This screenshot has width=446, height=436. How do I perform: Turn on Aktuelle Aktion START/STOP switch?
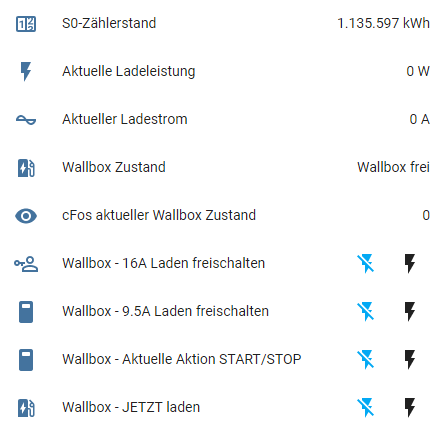coord(410,360)
